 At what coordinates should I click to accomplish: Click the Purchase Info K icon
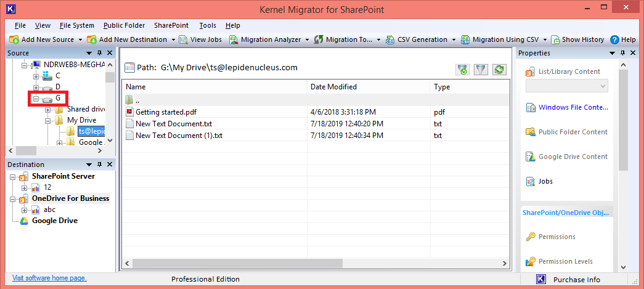click(x=541, y=279)
